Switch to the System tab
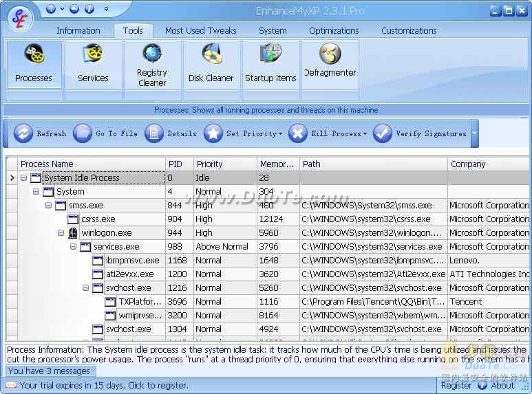 click(x=273, y=31)
